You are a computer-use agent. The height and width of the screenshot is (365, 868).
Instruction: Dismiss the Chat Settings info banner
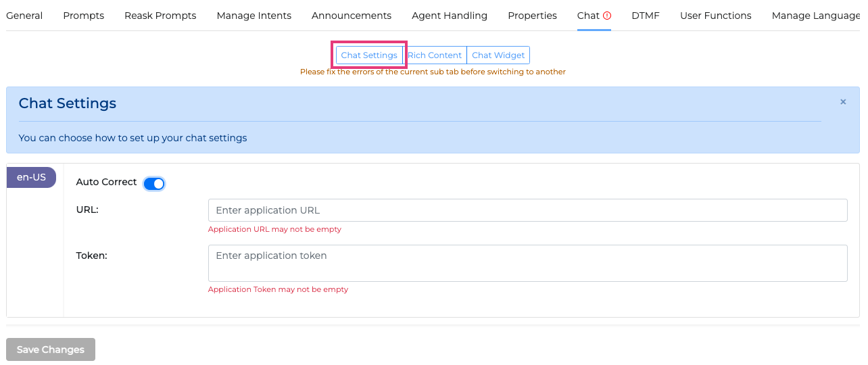(x=843, y=102)
